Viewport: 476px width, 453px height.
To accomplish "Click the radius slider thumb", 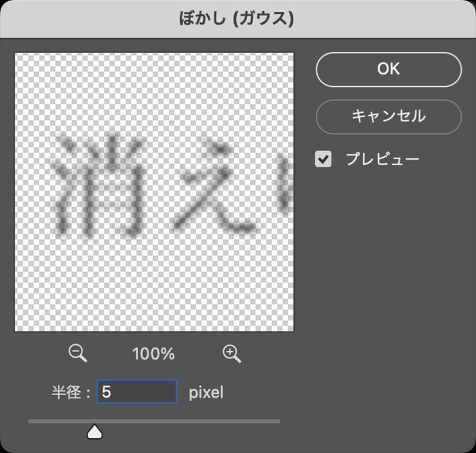I will (95, 431).
